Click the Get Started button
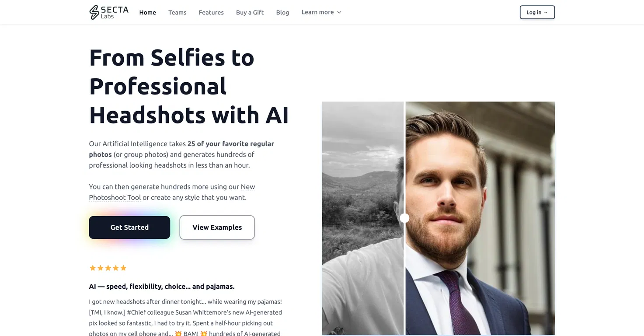 coord(129,227)
